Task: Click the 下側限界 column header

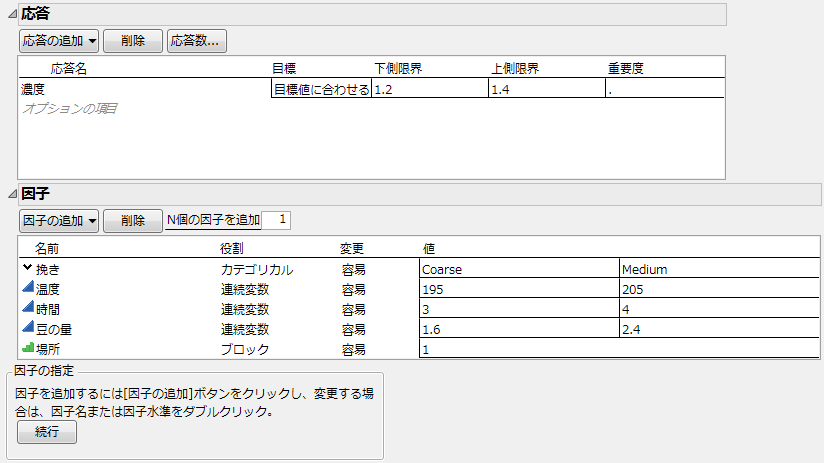Action: tap(398, 68)
